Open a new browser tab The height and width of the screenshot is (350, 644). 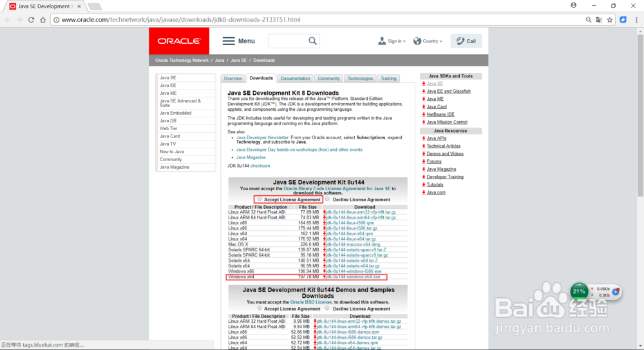[95, 6]
